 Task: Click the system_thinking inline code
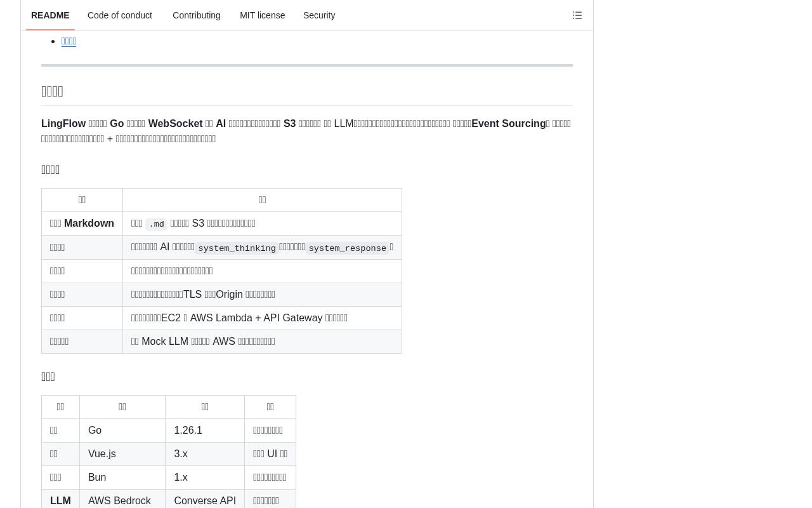click(x=237, y=248)
